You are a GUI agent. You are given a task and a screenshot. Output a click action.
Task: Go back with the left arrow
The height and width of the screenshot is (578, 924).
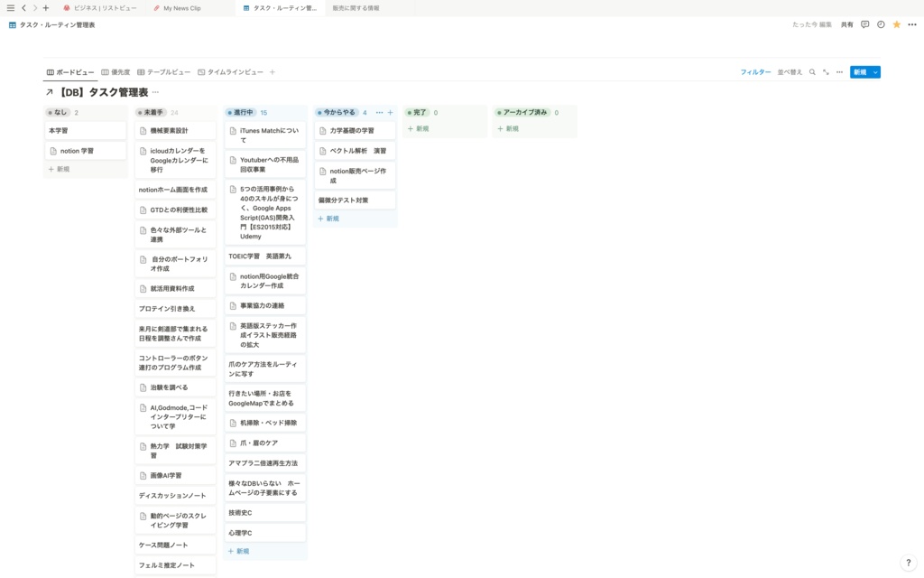tap(23, 7)
